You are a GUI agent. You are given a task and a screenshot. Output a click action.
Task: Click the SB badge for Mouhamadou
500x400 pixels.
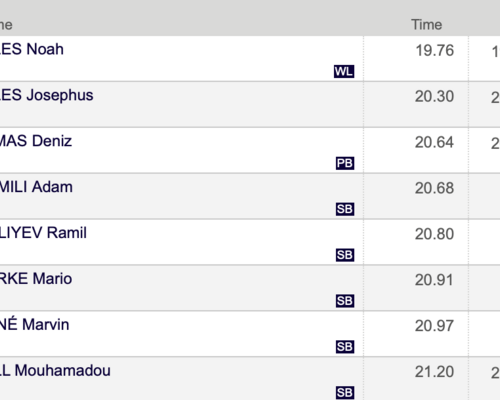point(345,393)
